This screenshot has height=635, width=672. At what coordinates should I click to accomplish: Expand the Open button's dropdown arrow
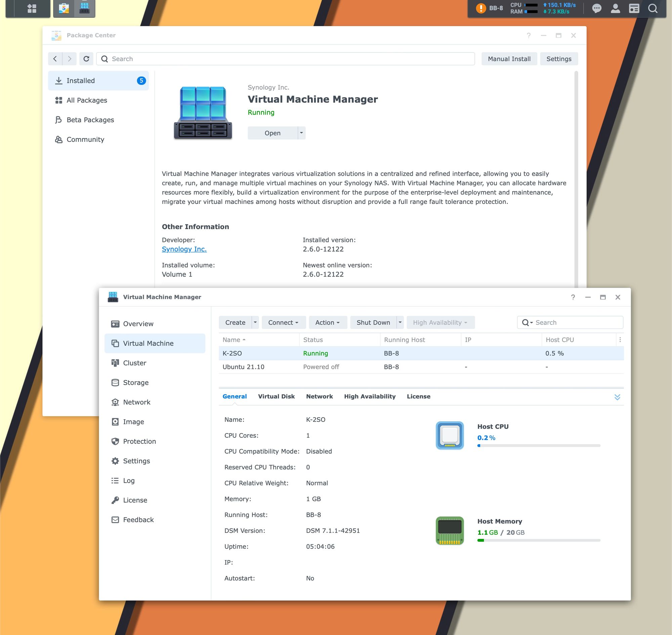click(301, 133)
